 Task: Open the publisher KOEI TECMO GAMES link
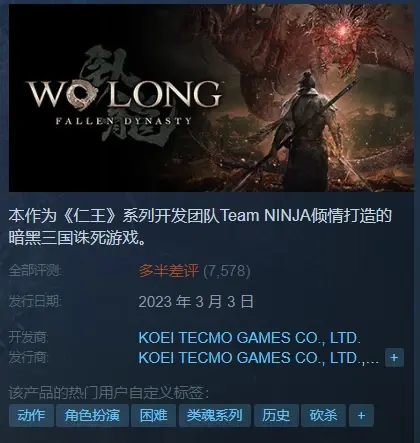[x=258, y=358]
